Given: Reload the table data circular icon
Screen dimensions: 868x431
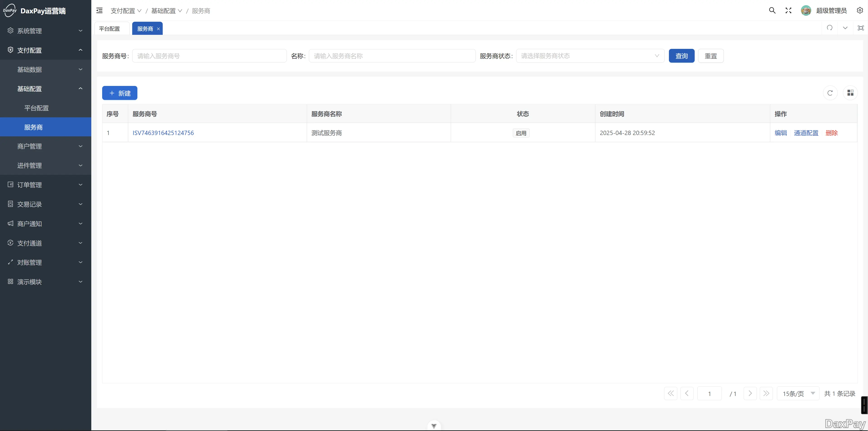Looking at the screenshot, I should click(x=830, y=93).
